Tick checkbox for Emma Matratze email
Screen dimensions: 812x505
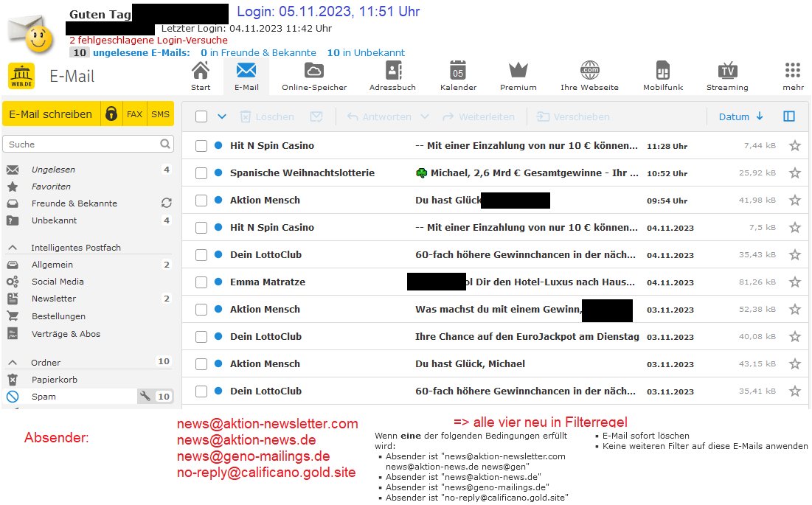click(x=201, y=282)
